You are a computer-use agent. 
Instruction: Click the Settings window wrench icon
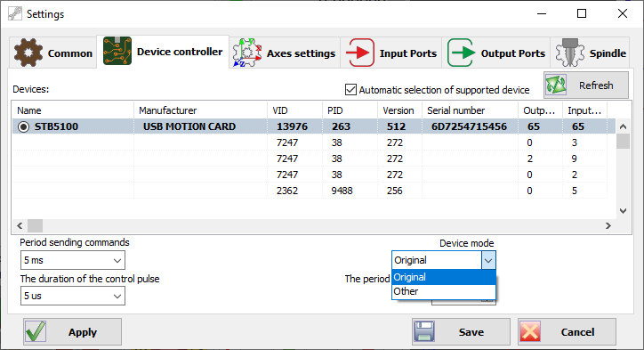coord(15,13)
